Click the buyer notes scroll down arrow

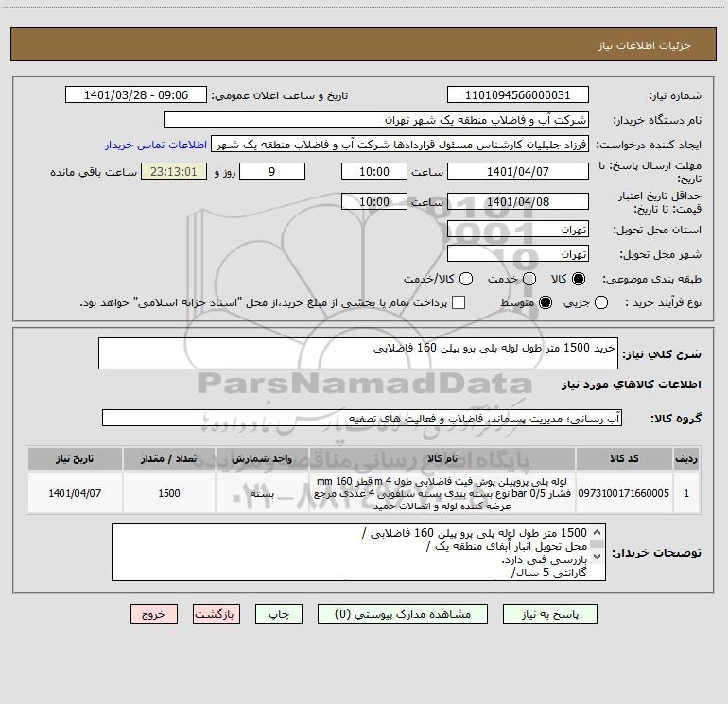(x=597, y=556)
